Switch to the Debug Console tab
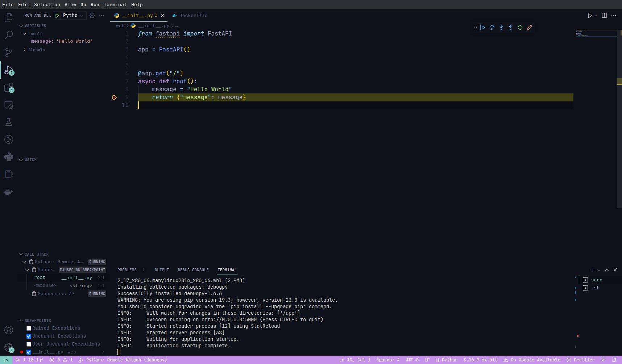Image resolution: width=622 pixels, height=364 pixels. coord(193,270)
